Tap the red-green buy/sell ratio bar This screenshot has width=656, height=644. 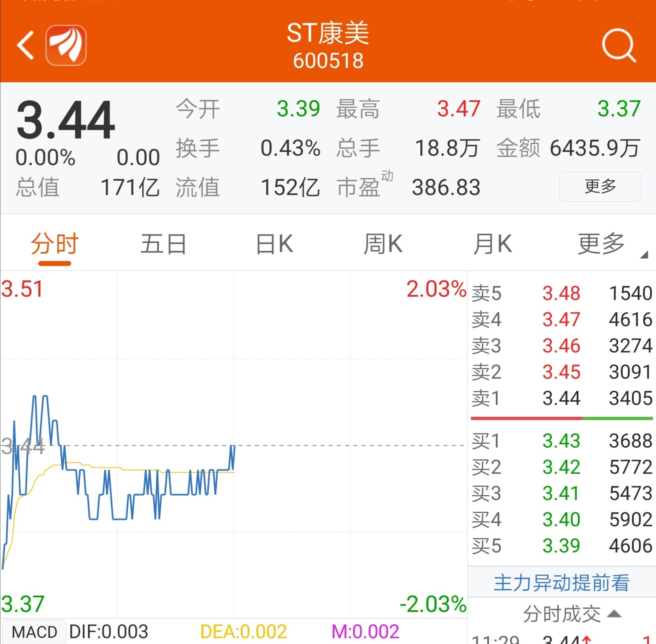562,419
